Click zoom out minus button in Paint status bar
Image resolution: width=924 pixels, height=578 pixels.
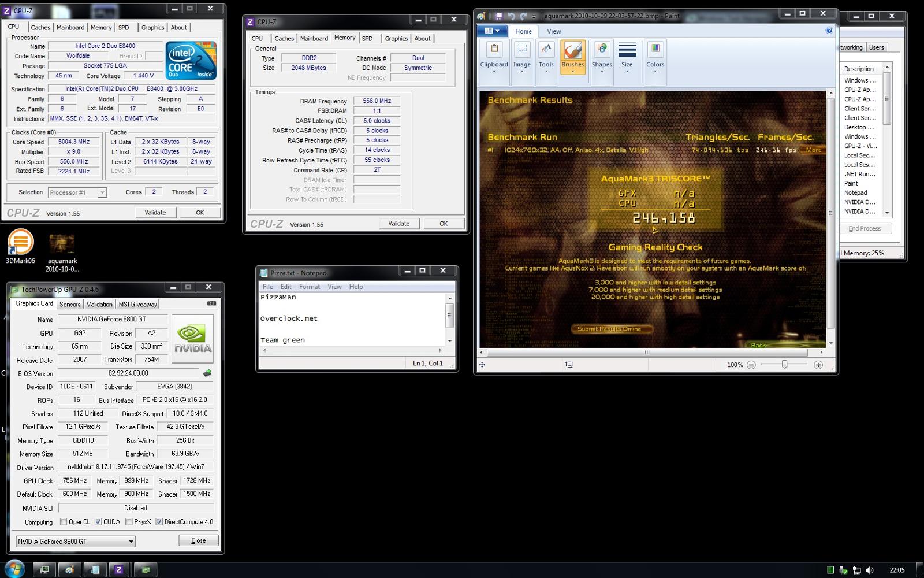[751, 365]
